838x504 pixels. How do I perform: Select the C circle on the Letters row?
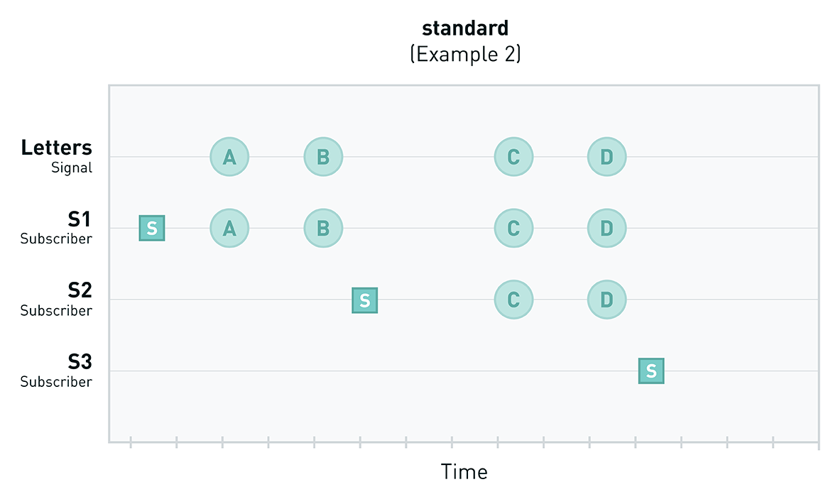point(513,157)
